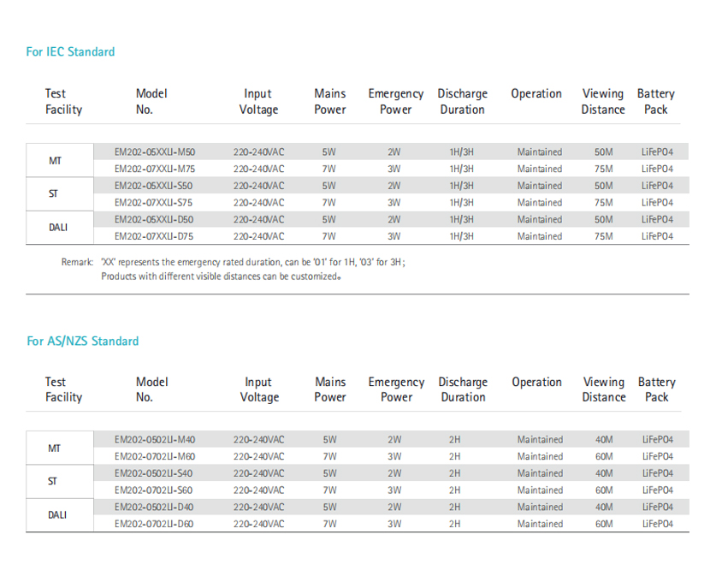The height and width of the screenshot is (588, 716).
Task: Click the EM202-05XXLI-S50 model number
Action: point(154,186)
